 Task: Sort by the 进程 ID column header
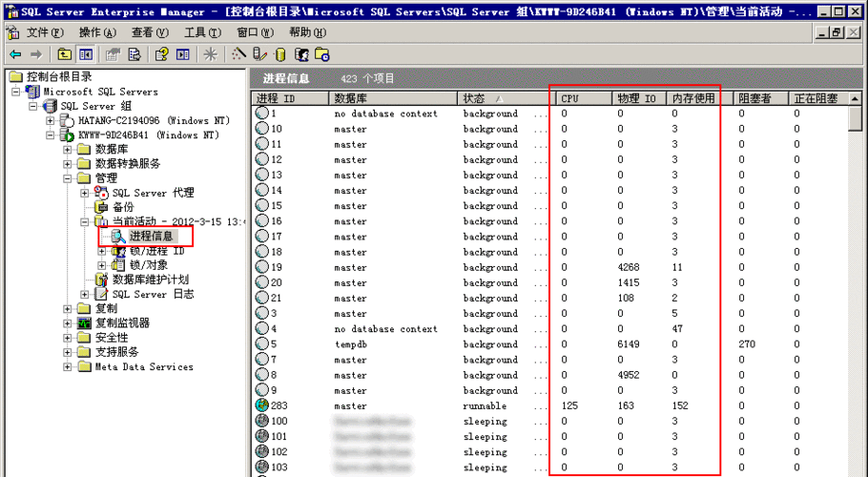coord(290,98)
